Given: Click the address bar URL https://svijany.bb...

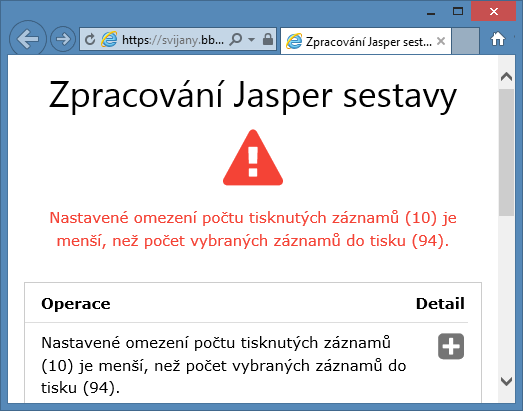Looking at the screenshot, I should coord(173,40).
